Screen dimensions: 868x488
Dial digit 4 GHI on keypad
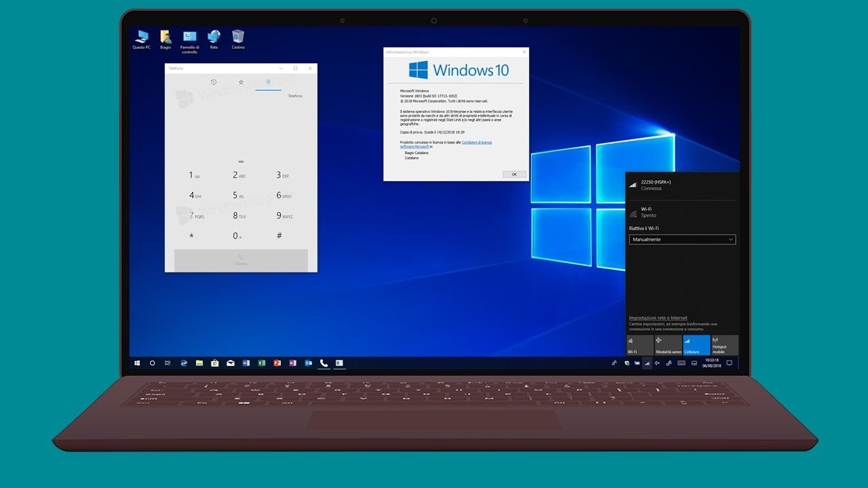click(x=194, y=195)
